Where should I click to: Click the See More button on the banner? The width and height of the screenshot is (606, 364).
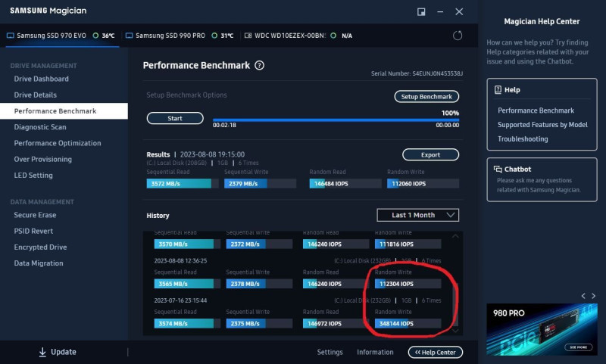[x=578, y=347]
